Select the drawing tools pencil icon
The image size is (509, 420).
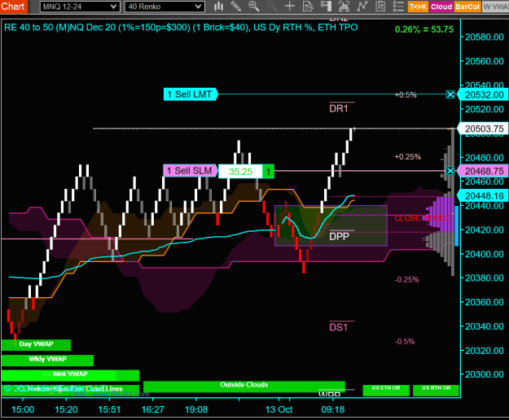235,7
